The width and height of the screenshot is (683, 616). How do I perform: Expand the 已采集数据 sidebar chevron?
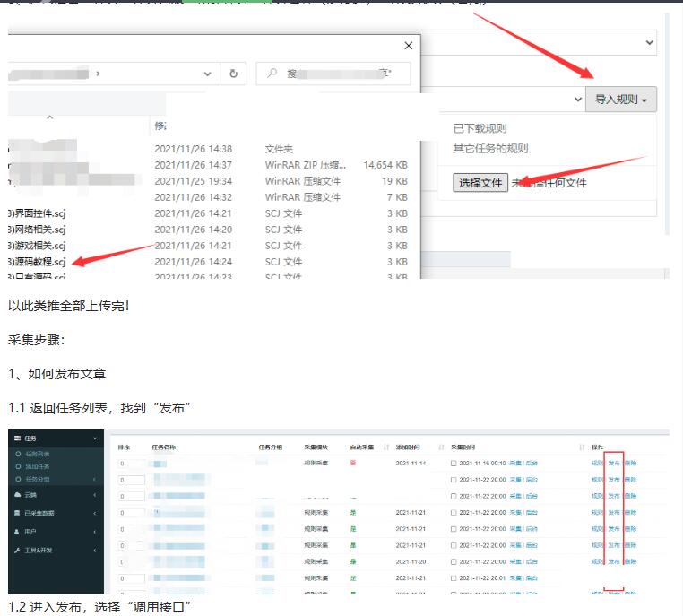(x=94, y=513)
